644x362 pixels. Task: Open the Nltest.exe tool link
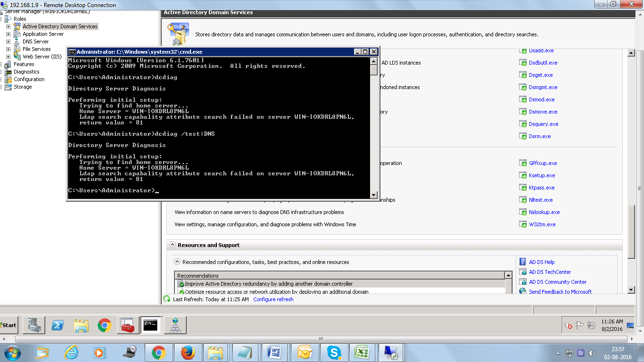[x=541, y=200]
